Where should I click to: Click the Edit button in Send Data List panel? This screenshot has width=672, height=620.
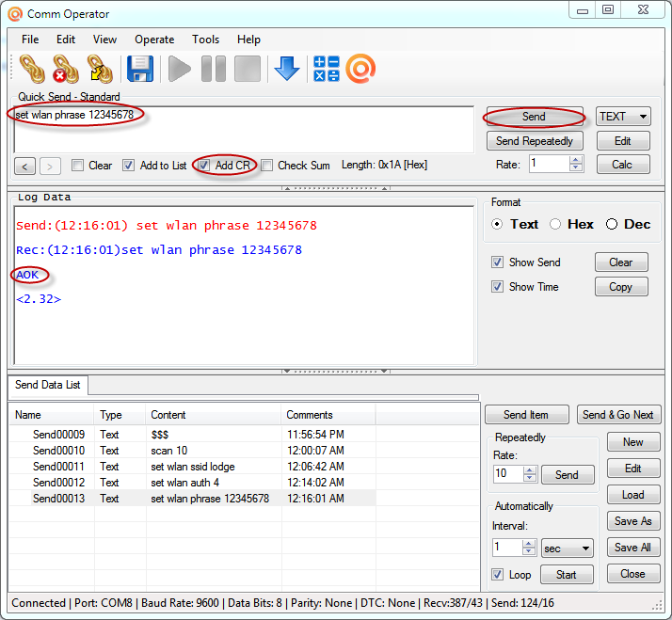[633, 469]
